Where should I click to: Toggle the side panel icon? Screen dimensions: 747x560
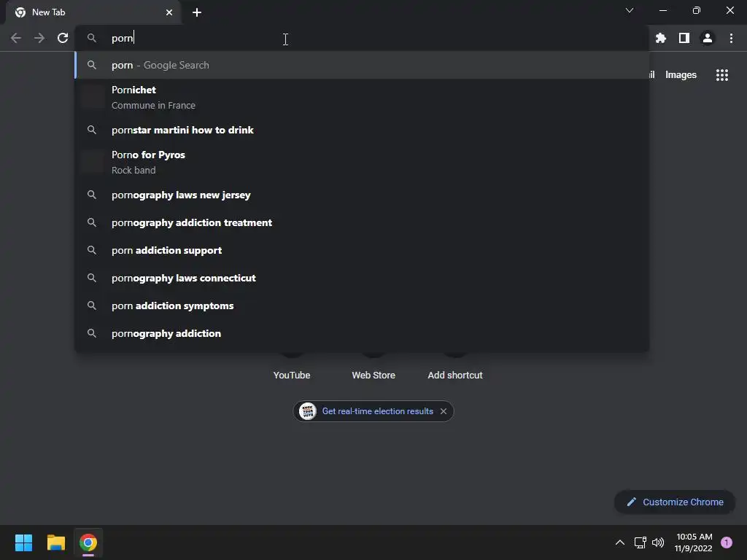pos(684,38)
